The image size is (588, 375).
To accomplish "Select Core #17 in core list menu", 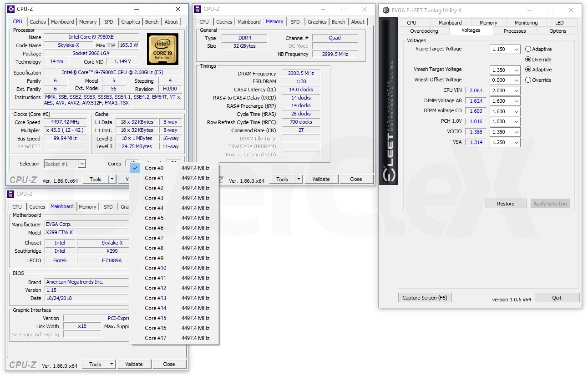I will (x=174, y=338).
